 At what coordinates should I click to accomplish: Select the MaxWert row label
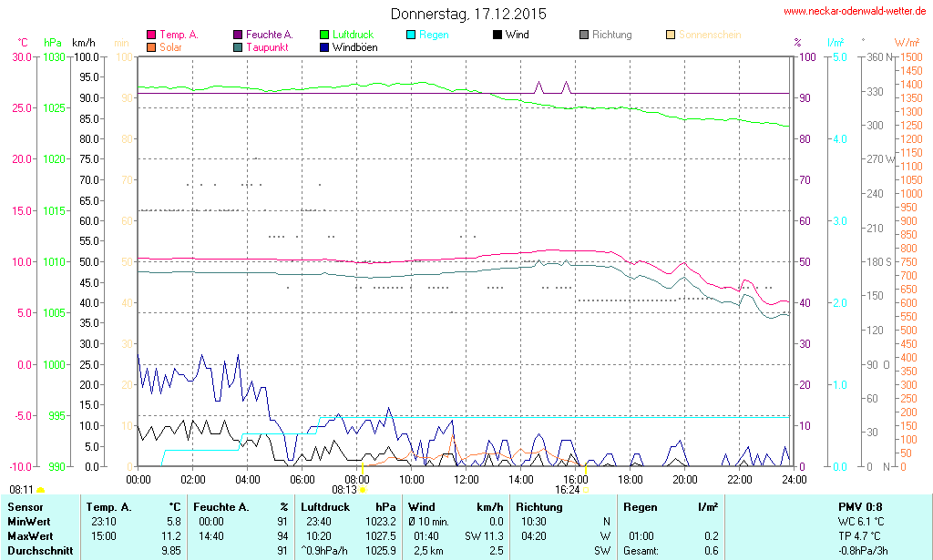[x=30, y=536]
